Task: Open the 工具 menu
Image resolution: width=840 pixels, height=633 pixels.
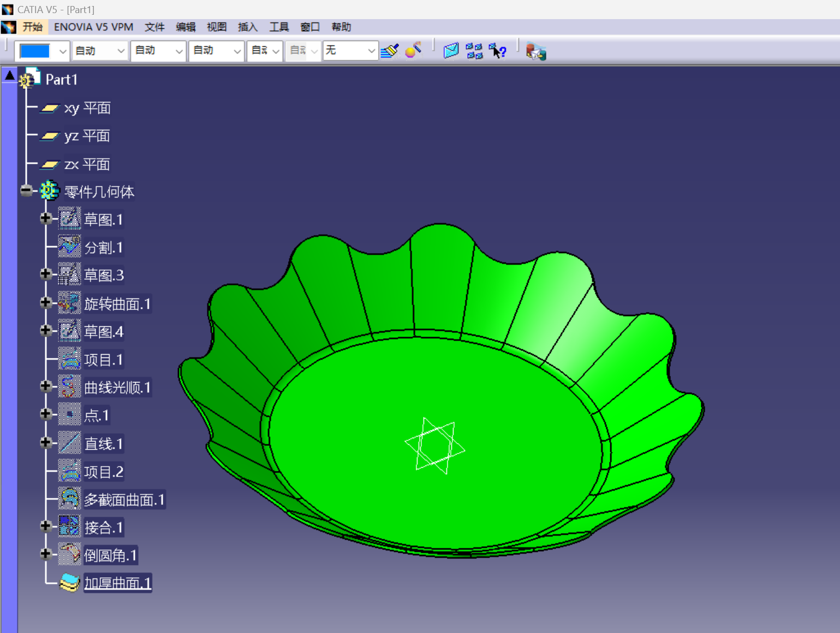Action: pos(279,27)
